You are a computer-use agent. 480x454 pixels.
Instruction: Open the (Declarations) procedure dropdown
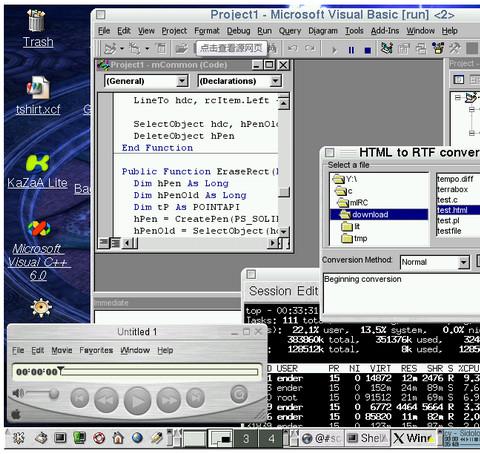pos(275,81)
